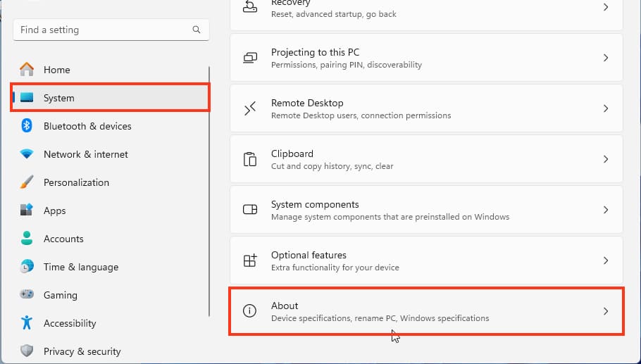The width and height of the screenshot is (641, 364).
Task: Click the search magnifier icon
Action: pyautogui.click(x=197, y=30)
